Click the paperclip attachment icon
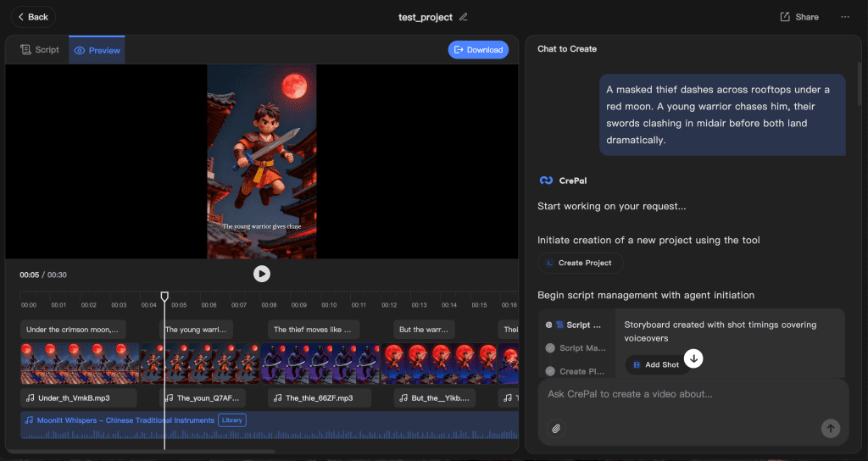868x461 pixels. click(x=556, y=429)
